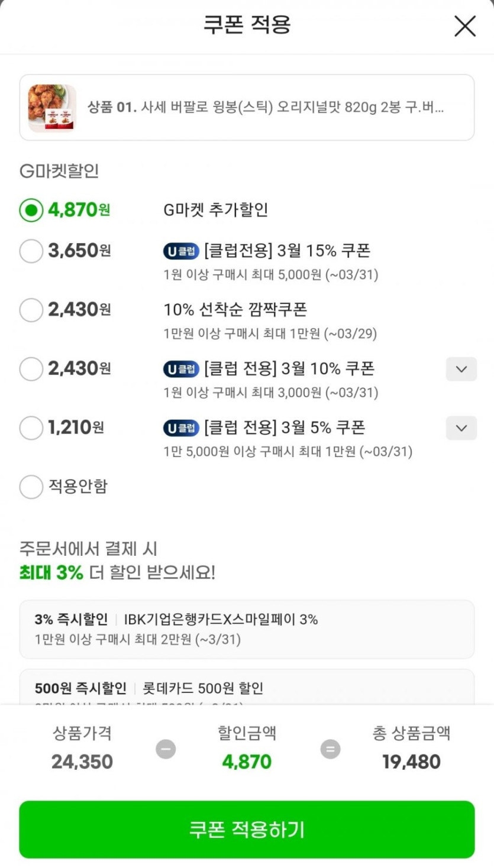Select the 적용안함 no-coupon option
494x868 pixels.
pyautogui.click(x=31, y=487)
